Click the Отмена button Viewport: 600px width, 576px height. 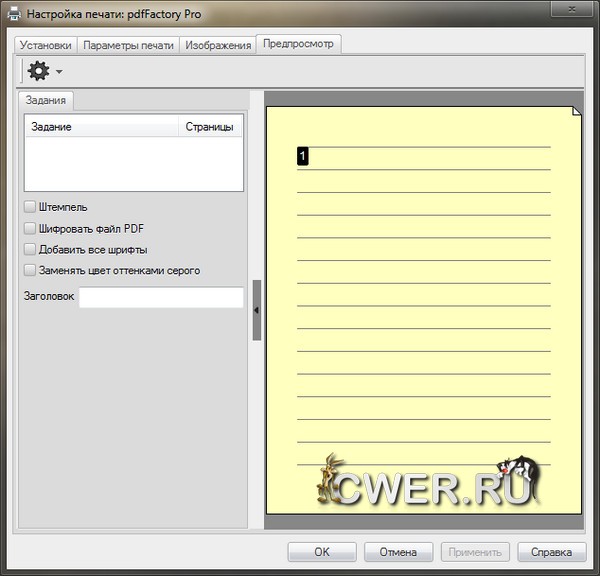pos(398,552)
